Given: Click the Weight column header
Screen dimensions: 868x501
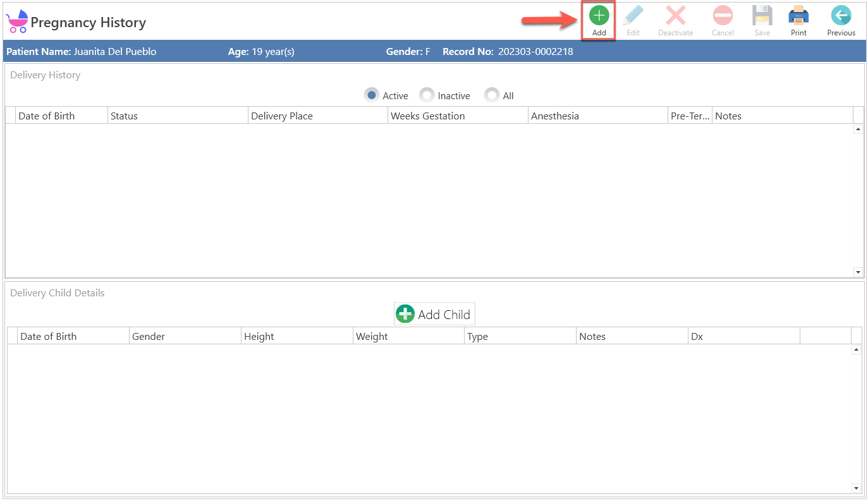Looking at the screenshot, I should click(x=409, y=336).
